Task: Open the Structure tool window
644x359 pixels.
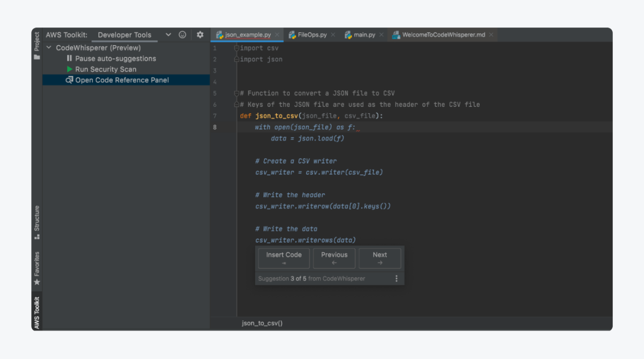Action: click(x=37, y=222)
